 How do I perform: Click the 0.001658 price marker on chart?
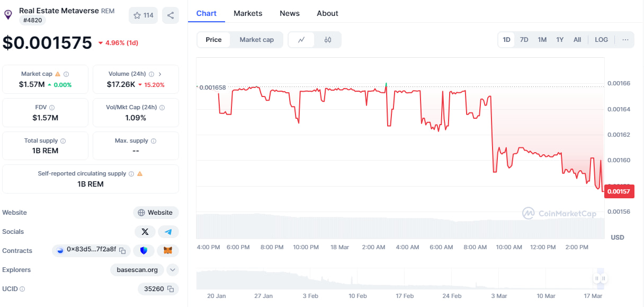[x=212, y=87]
